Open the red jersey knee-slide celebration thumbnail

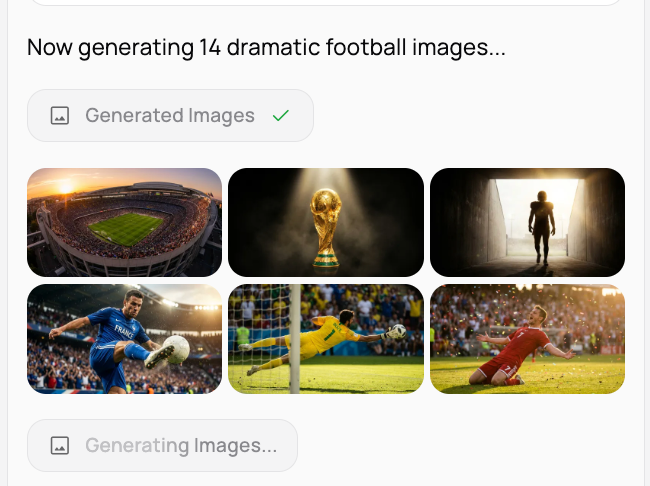[527, 339]
